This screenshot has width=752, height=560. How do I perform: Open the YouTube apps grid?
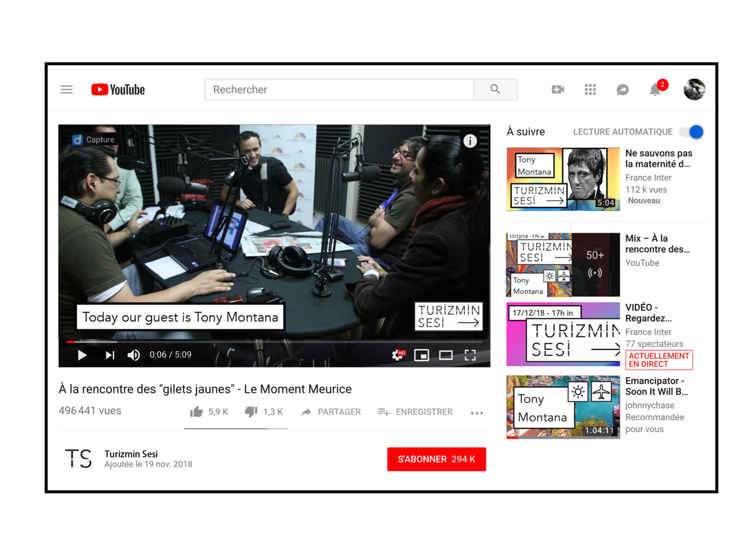(x=590, y=90)
